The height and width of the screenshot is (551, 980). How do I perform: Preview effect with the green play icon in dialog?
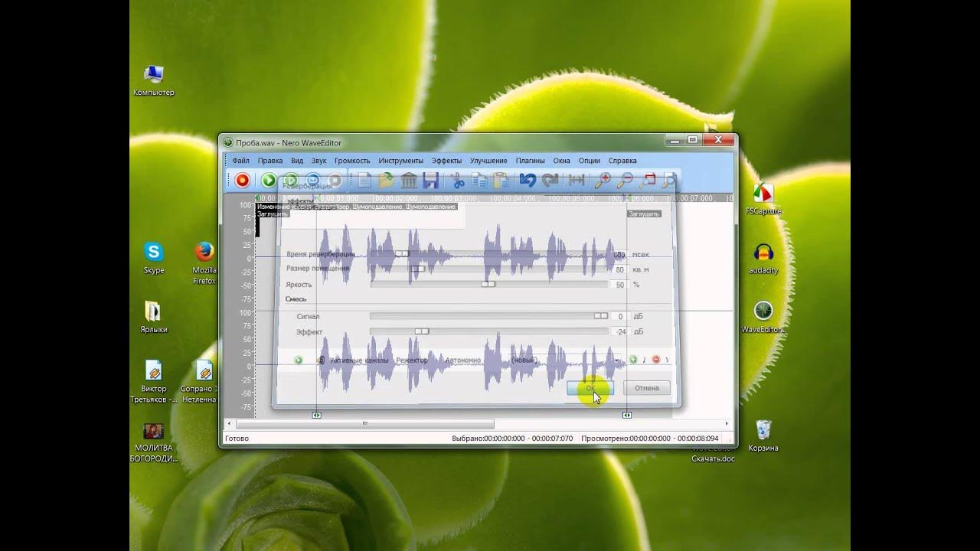(299, 360)
